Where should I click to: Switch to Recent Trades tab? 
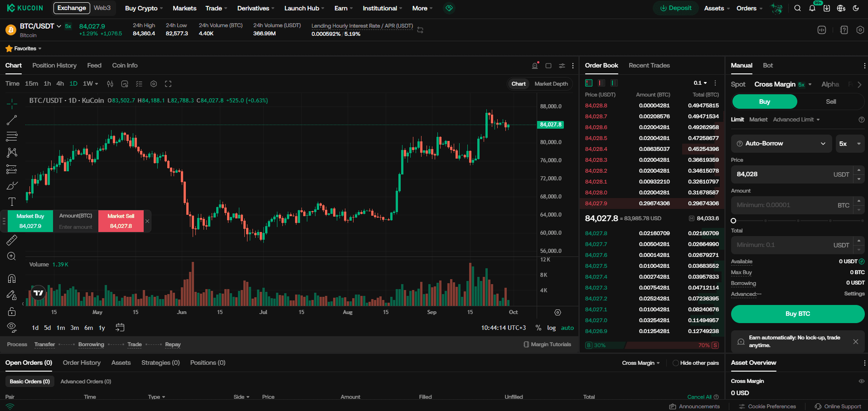pyautogui.click(x=649, y=66)
